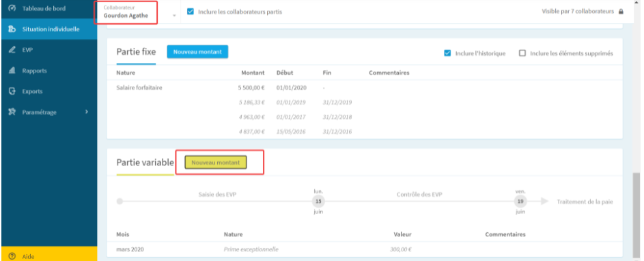Click the Exports icon in sidebar

[12, 92]
